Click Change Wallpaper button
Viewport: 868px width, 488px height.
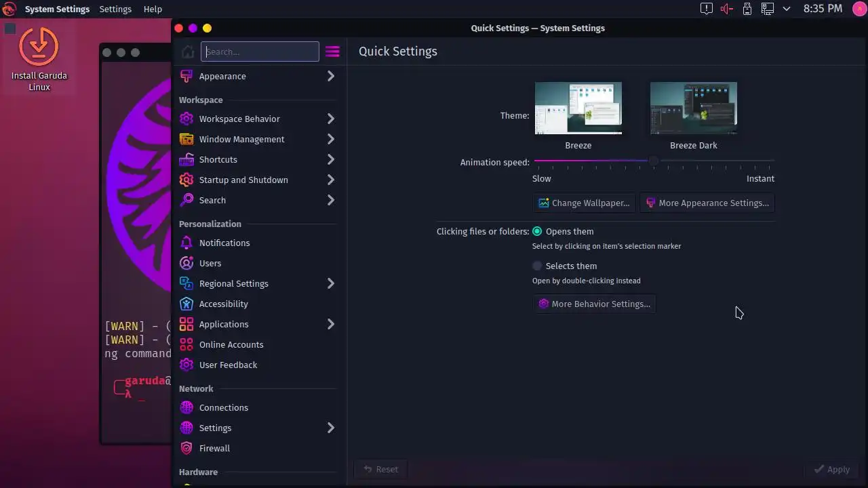click(584, 203)
